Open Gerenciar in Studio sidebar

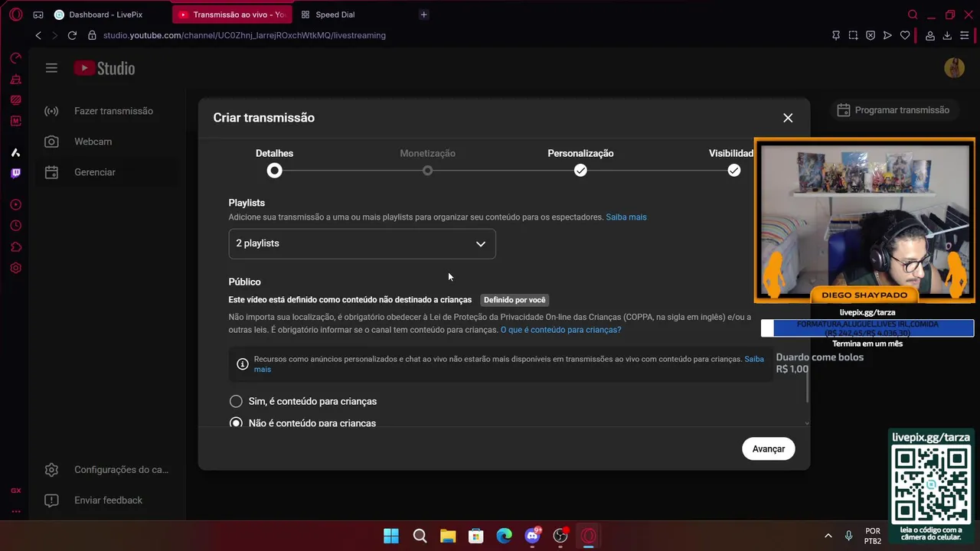click(107, 172)
